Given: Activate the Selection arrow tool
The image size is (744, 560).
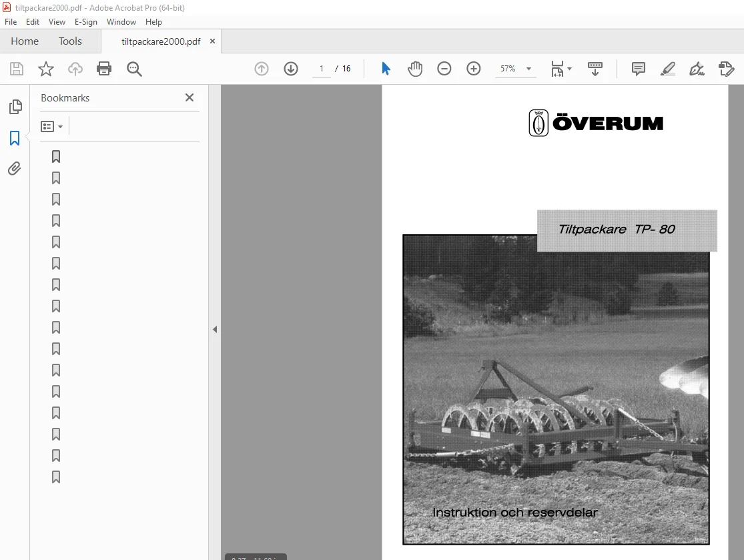Looking at the screenshot, I should [386, 69].
